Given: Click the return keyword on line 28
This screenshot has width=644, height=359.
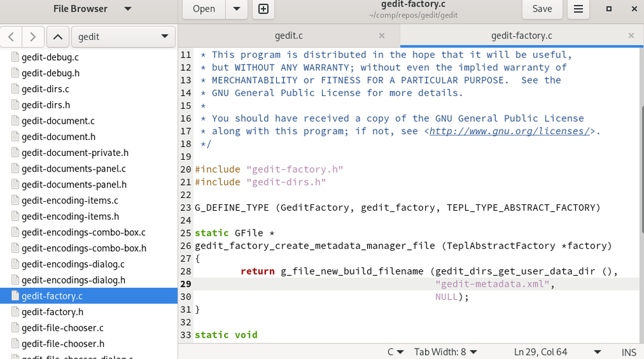Looking at the screenshot, I should pyautogui.click(x=258, y=271).
